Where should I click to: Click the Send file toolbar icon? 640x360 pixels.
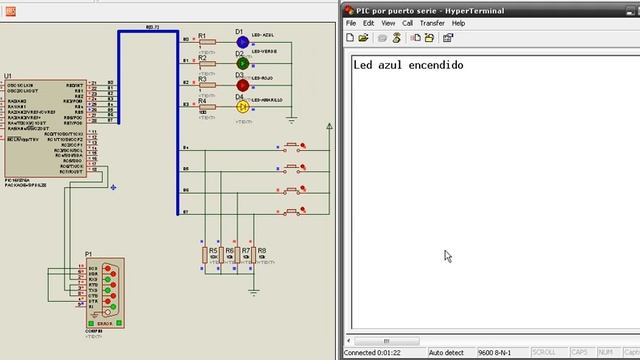(x=416, y=38)
